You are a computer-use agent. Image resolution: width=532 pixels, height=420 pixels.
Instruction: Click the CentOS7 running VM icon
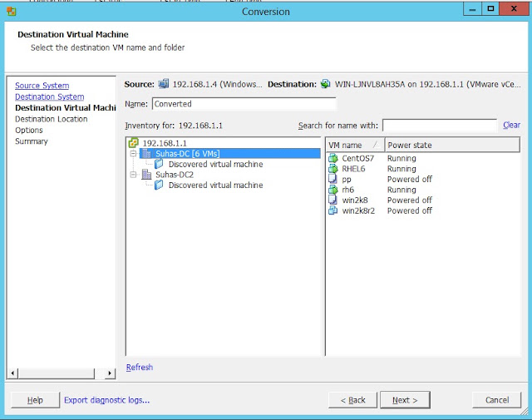click(333, 158)
